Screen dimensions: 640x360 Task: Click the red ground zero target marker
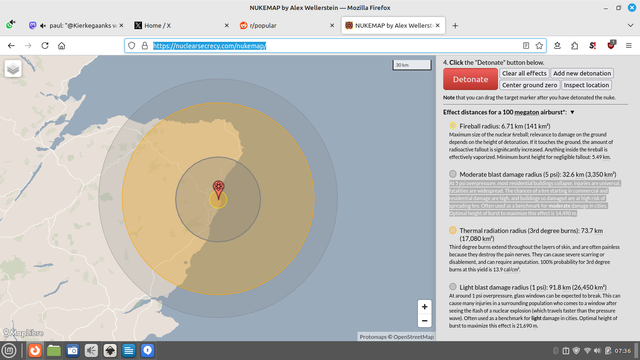[218, 189]
